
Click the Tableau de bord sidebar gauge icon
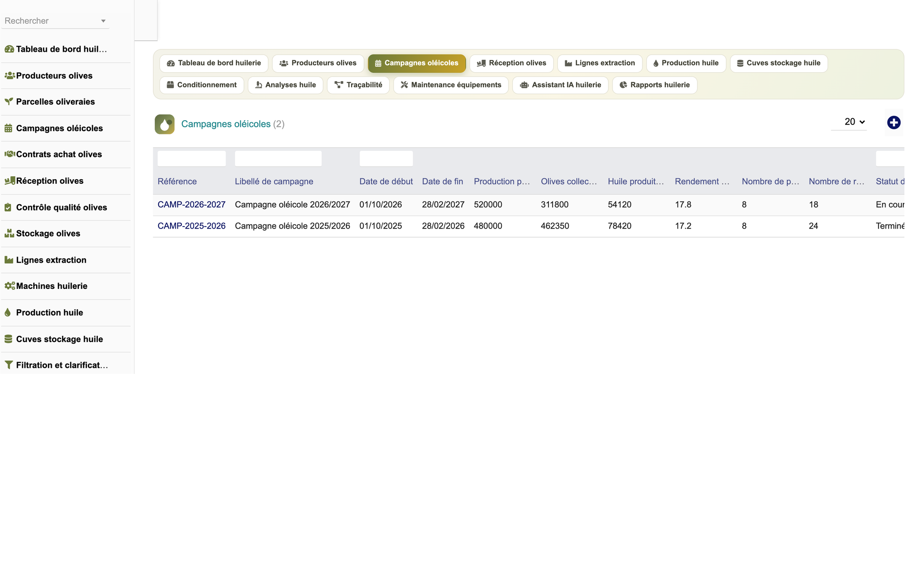(9, 49)
